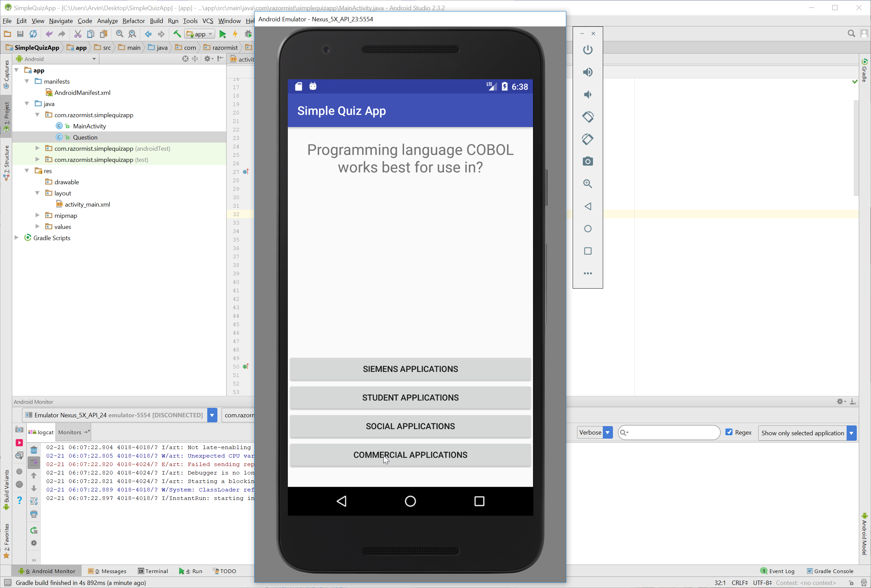Expand the res folder in project tree

27,171
